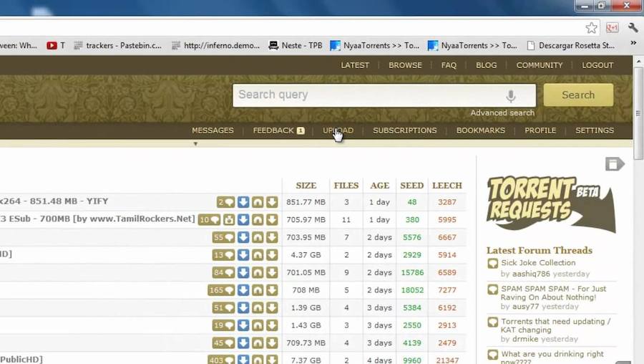Open the 45 comments bubble
This screenshot has height=364, width=644.
coord(223,343)
